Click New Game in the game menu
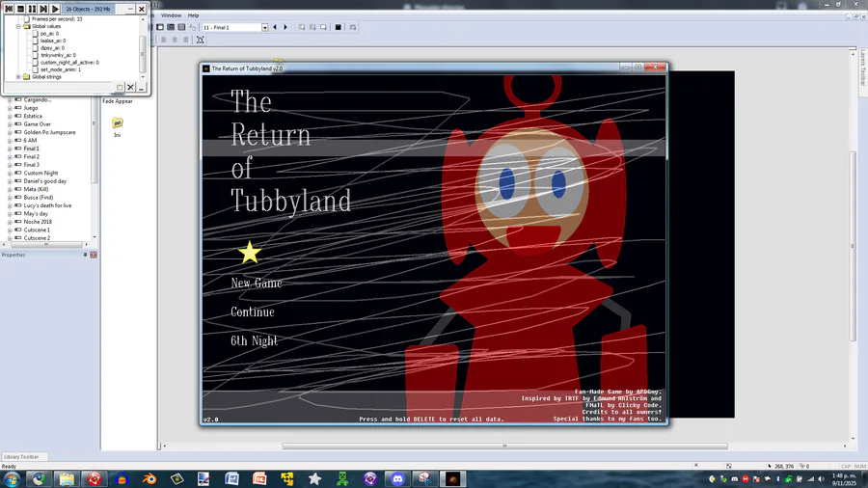 click(x=257, y=283)
